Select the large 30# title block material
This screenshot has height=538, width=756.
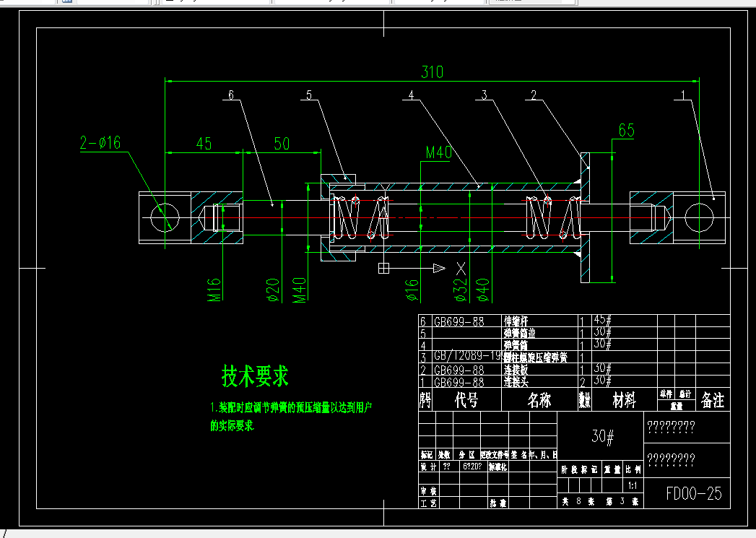pyautogui.click(x=603, y=436)
